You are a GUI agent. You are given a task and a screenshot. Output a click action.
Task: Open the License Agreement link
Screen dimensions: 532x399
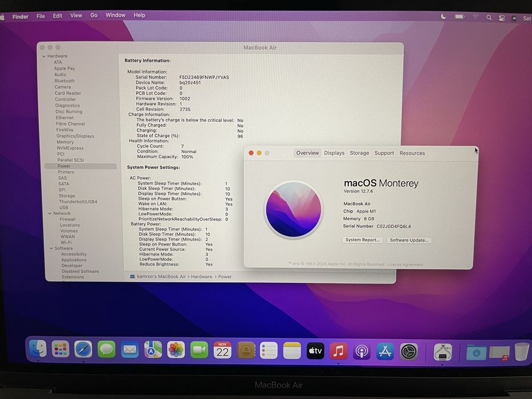[x=405, y=264]
